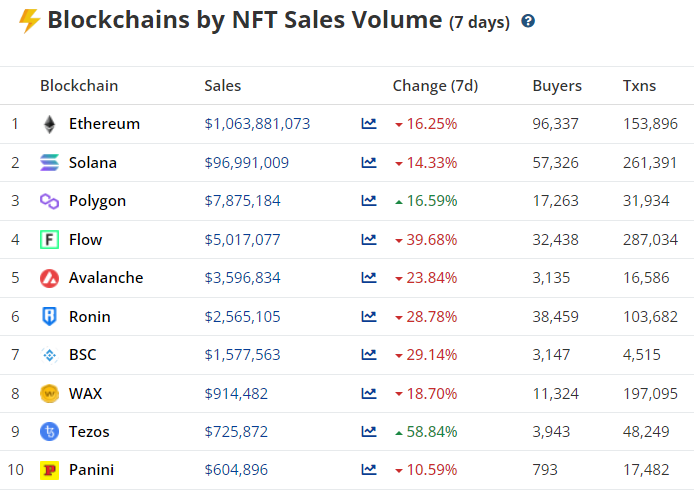Open the Ethereum blockchain link
694x491 pixels.
[104, 124]
